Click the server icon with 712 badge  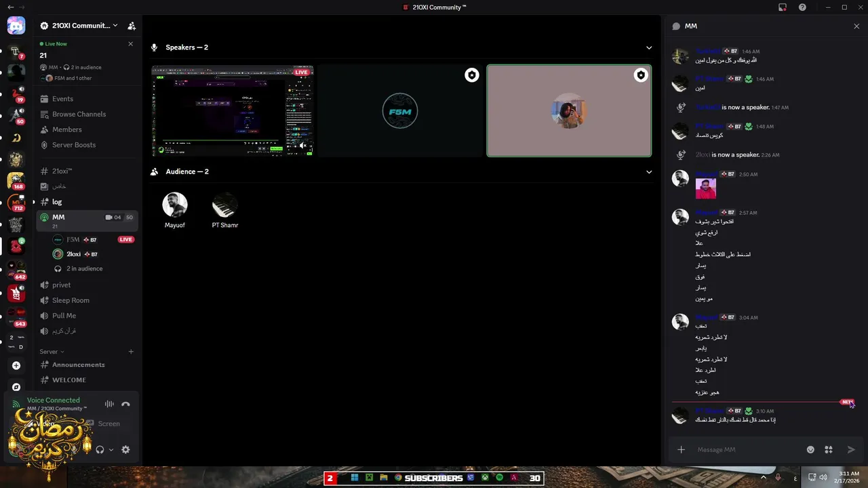(x=16, y=202)
